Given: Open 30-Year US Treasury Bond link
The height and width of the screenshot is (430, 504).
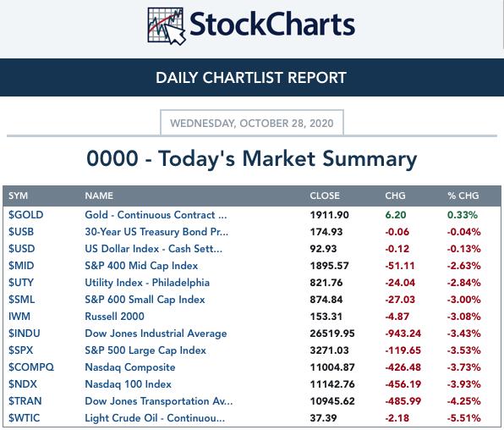Looking at the screenshot, I should tap(156, 232).
